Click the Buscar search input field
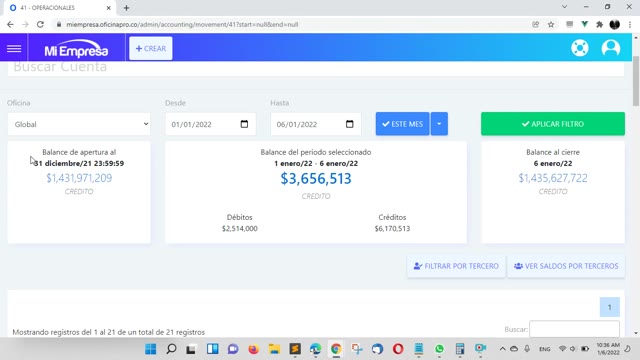The width and height of the screenshot is (640, 360). point(574,329)
